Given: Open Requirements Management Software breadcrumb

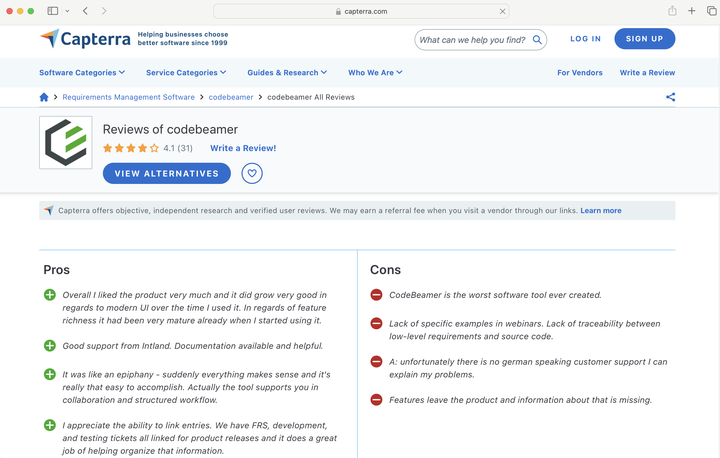Looking at the screenshot, I should [x=129, y=97].
